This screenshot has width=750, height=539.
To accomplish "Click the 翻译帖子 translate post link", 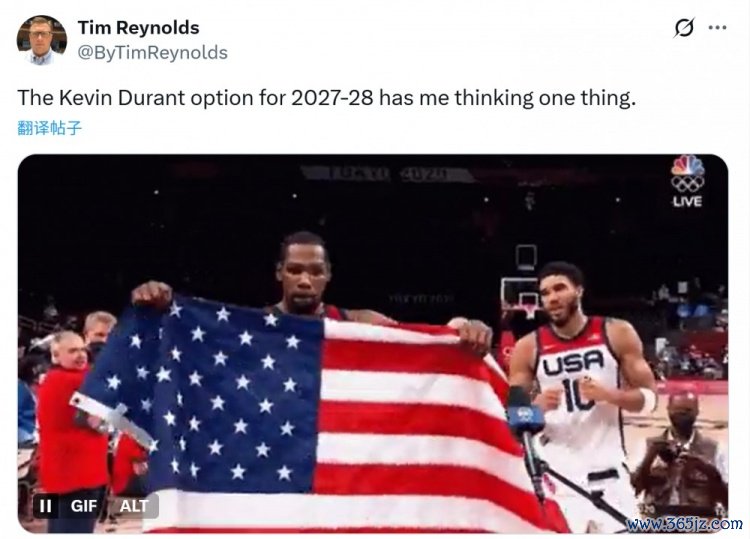I will click(x=50, y=128).
